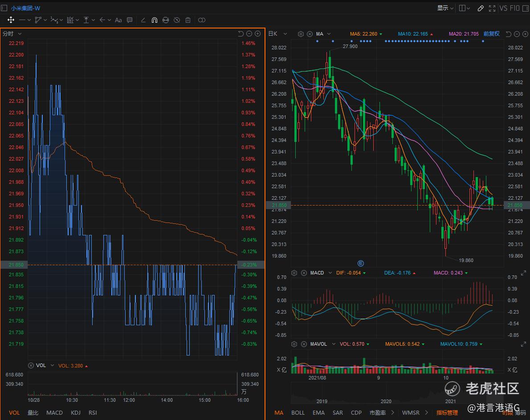The image size is (530, 420).
Task: Select the comment bubble annotation tool
Action: [x=130, y=20]
